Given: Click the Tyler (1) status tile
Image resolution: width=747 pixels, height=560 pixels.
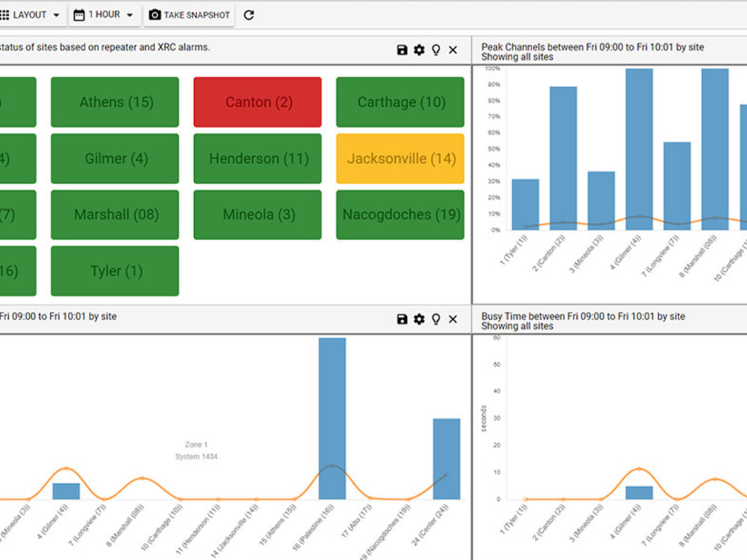Looking at the screenshot, I should click(x=115, y=271).
